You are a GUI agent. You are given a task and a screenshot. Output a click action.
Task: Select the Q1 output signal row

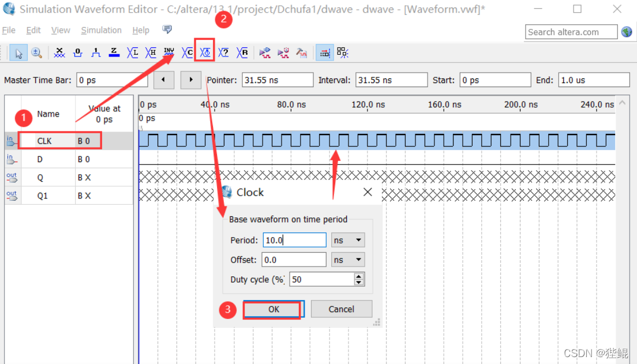(69, 196)
